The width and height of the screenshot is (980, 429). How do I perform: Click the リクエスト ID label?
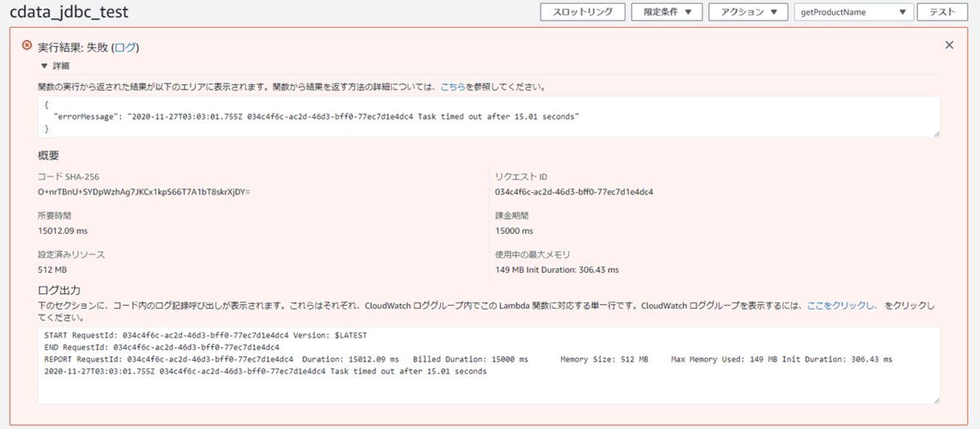[520, 177]
